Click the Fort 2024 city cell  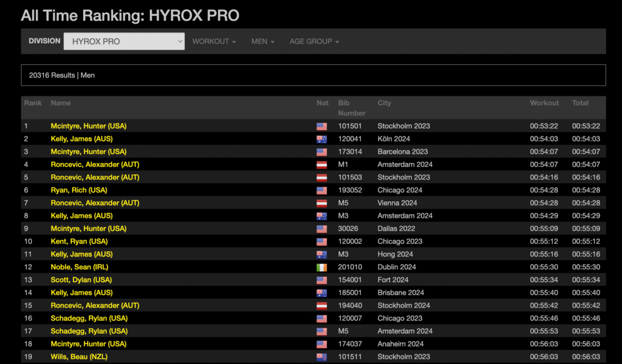click(393, 280)
